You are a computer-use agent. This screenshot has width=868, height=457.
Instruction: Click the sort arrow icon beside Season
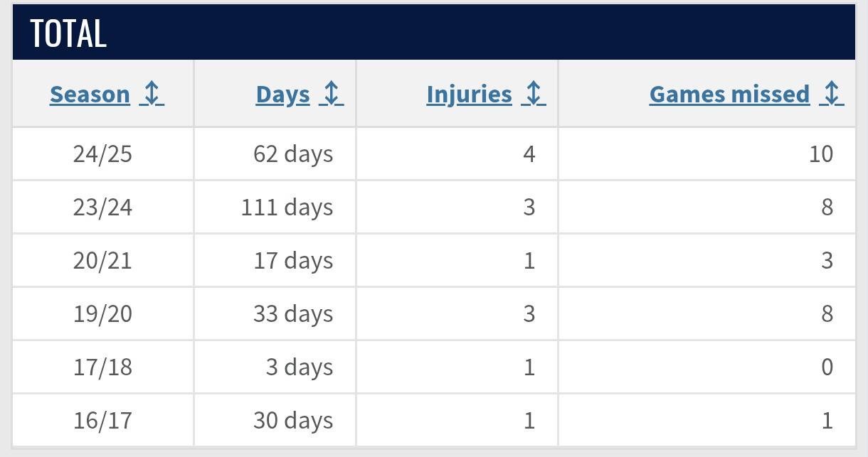click(x=152, y=94)
